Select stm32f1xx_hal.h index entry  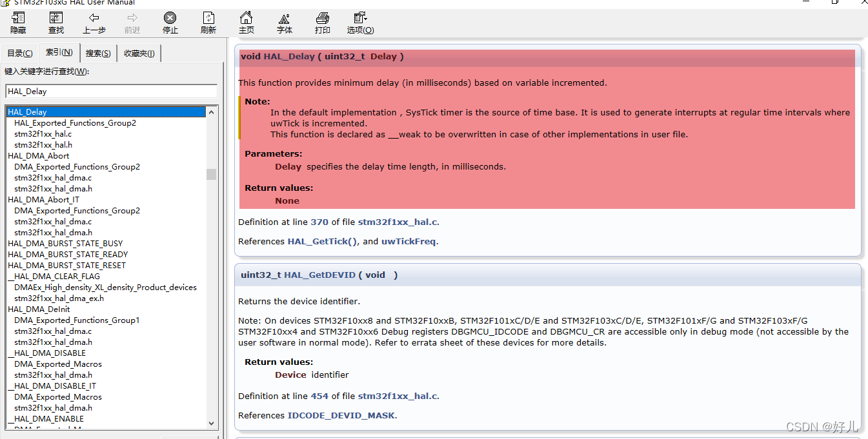(43, 144)
